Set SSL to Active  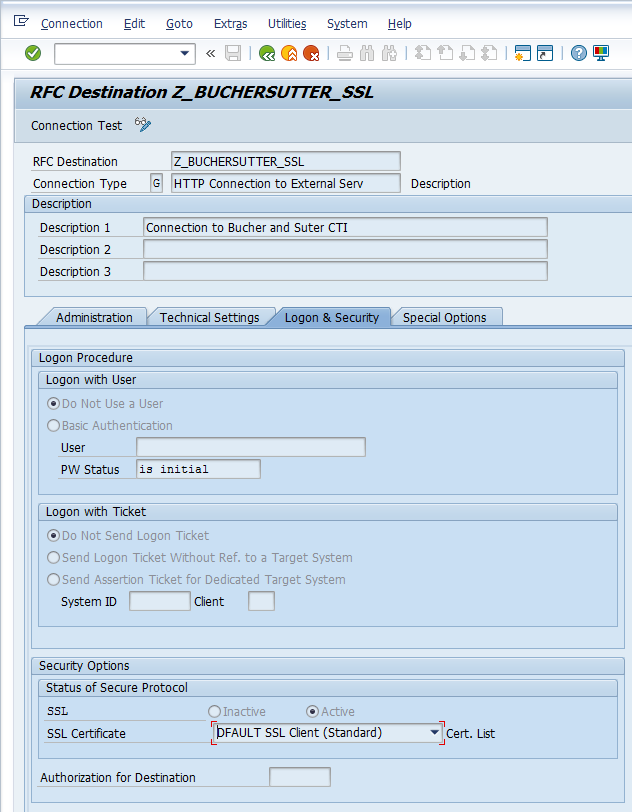(x=312, y=712)
